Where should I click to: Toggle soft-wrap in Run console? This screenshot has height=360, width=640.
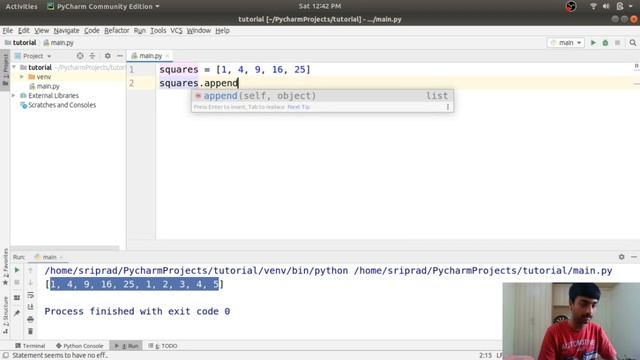click(30, 295)
